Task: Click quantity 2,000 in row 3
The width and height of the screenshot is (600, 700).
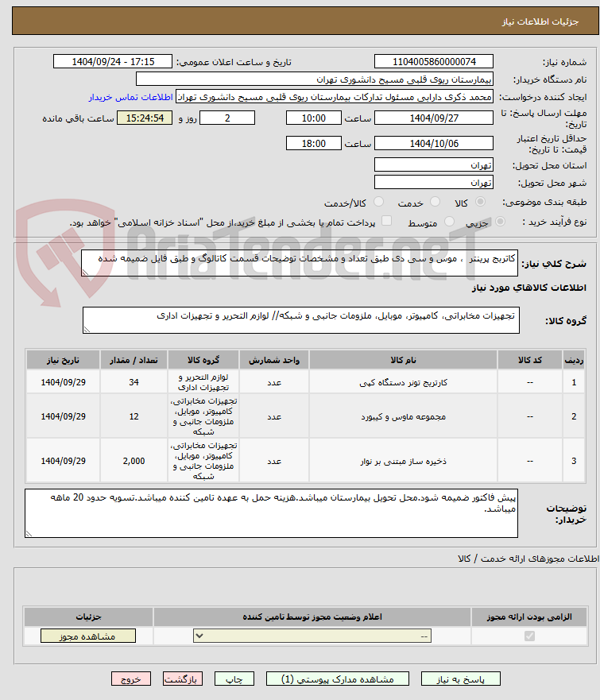Action: pyautogui.click(x=134, y=461)
